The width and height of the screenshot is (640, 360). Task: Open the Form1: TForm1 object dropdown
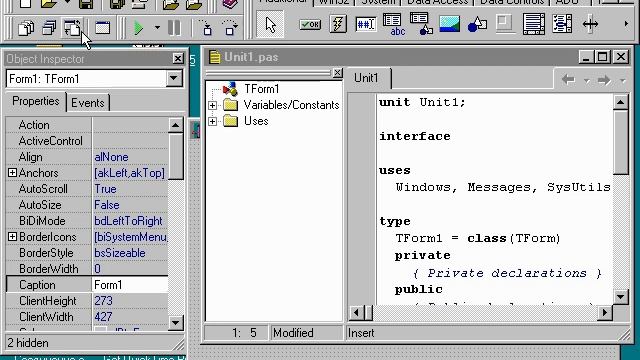(x=174, y=78)
